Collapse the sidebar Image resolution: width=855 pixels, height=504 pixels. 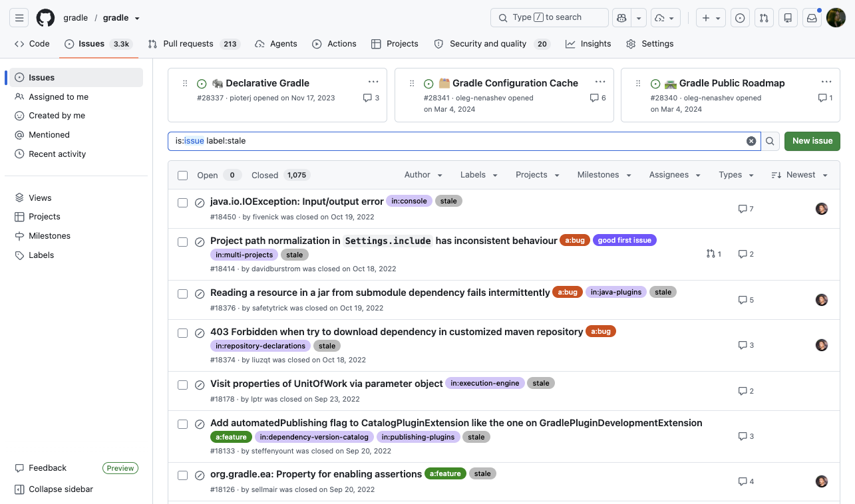(x=54, y=489)
